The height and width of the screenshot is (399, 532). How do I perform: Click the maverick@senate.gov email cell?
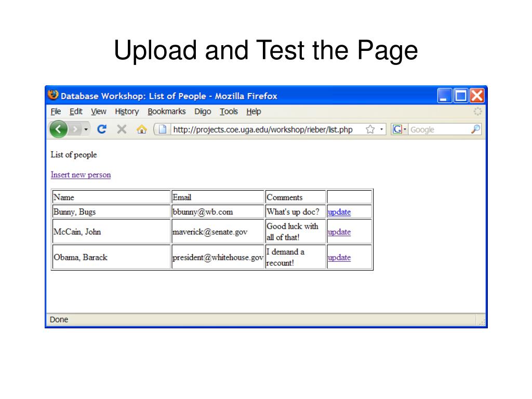(x=218, y=231)
